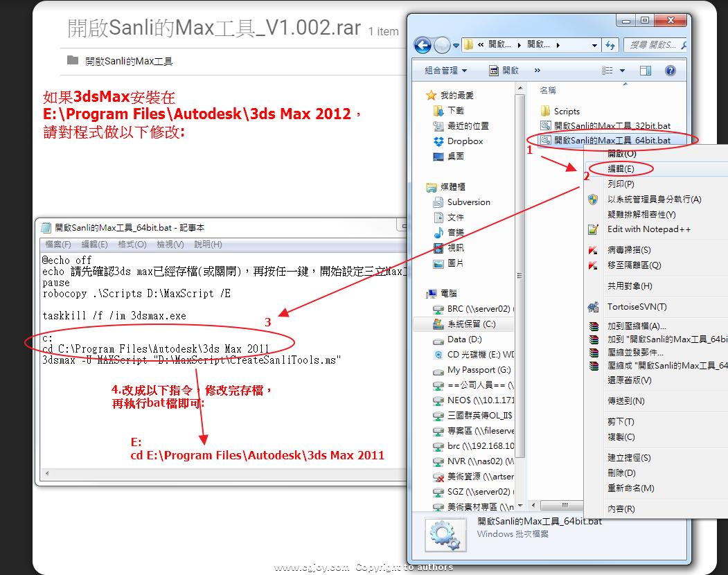Click disconnected 美術資源 network drive icon

[438, 477]
